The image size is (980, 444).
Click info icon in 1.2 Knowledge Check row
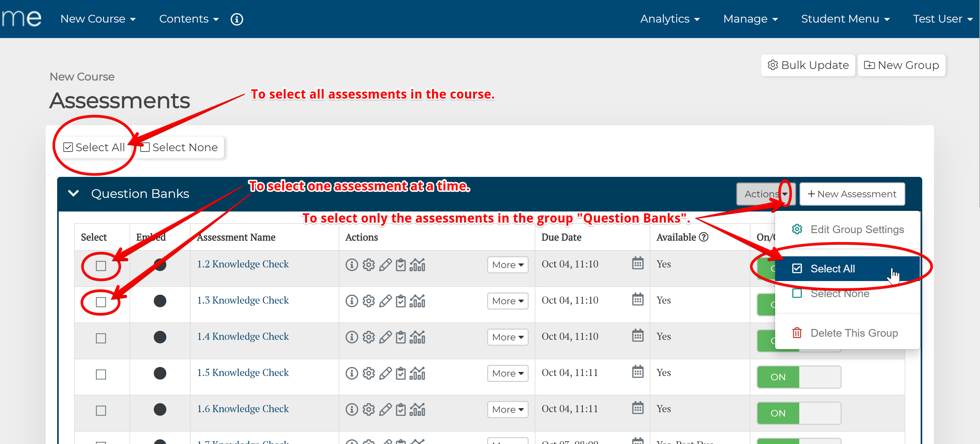click(x=352, y=265)
